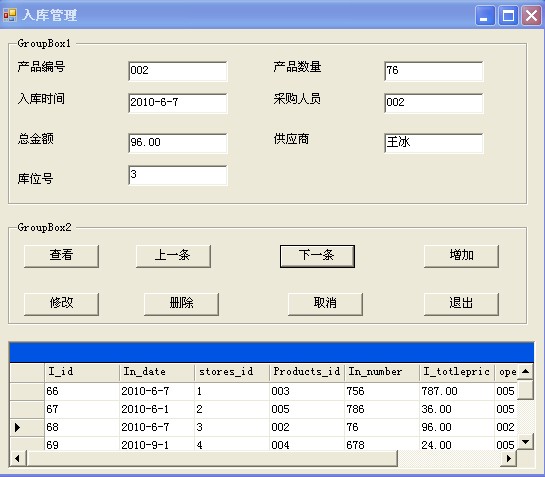Image resolution: width=545 pixels, height=477 pixels.
Task: Click total price cell 24.00
Action: tap(457, 444)
